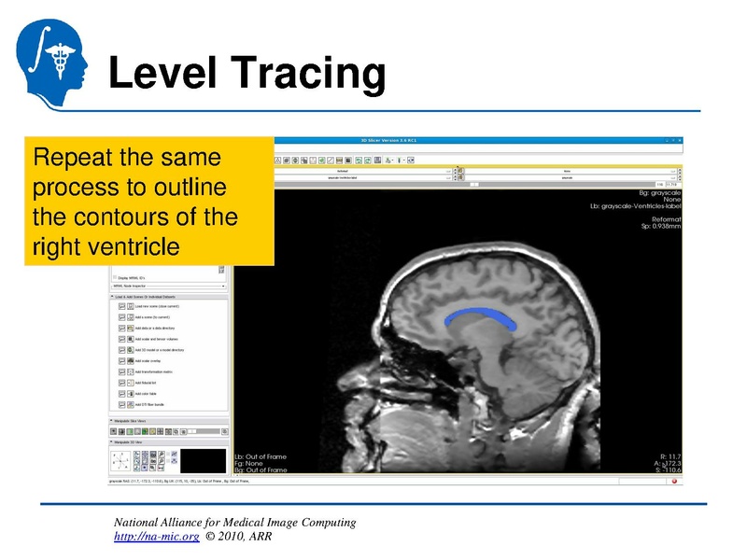This screenshot has height=560, width=747.
Task: Enable the 'Display MRML ID's' checkbox
Action: coord(115,277)
